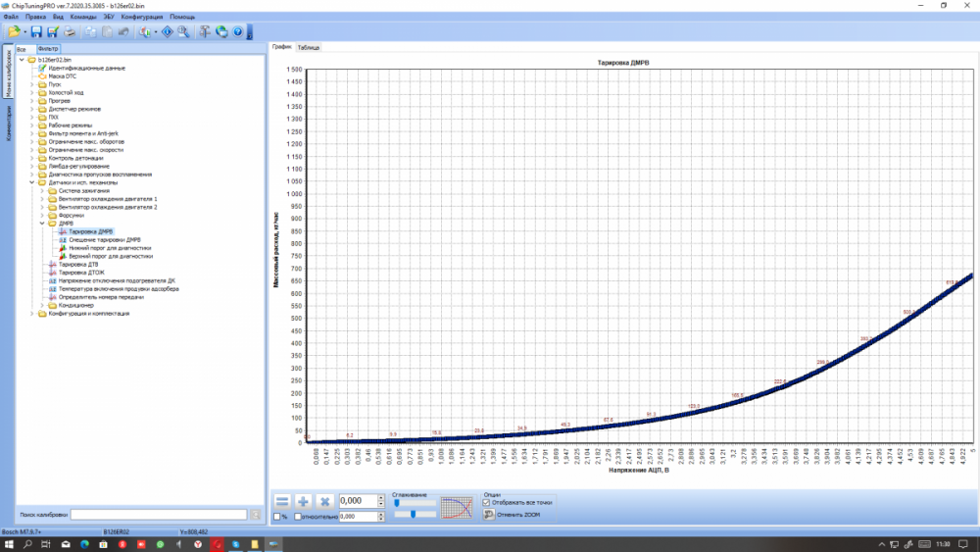Enable the % checkbox
The image size is (980, 552).
275,517
